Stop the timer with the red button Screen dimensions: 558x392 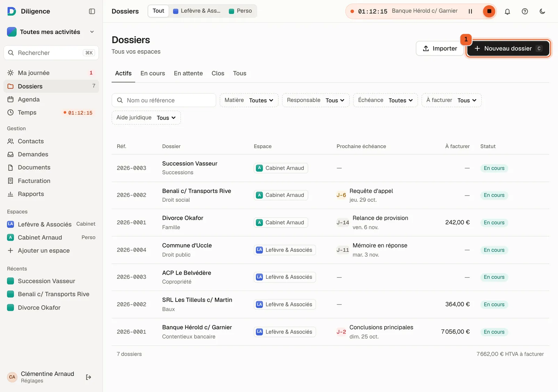click(x=489, y=11)
